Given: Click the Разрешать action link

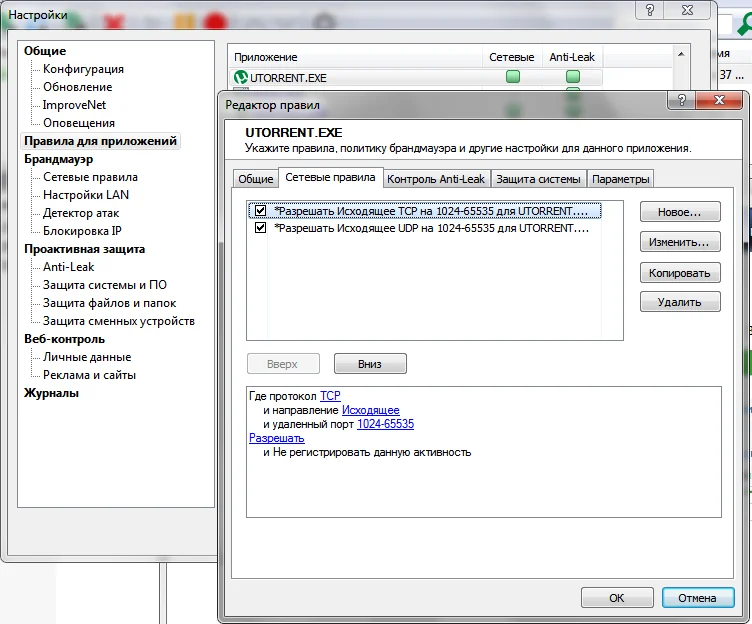Looking at the screenshot, I should (277, 438).
